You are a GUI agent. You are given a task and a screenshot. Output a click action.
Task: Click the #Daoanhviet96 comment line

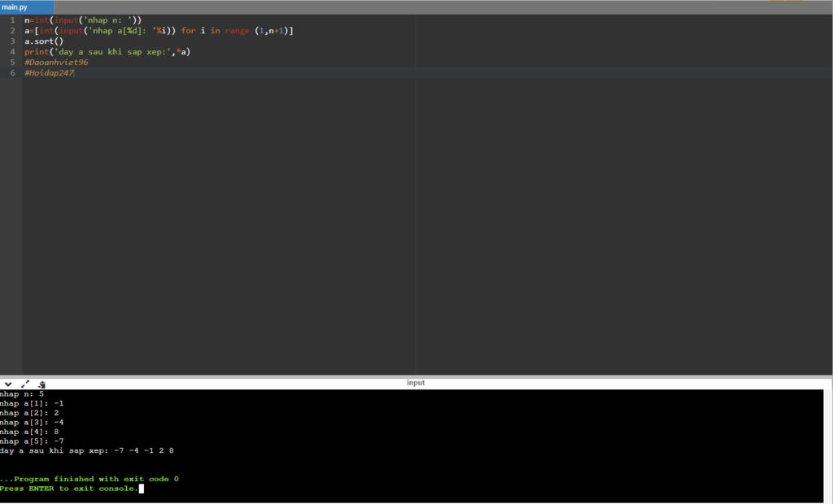[56, 62]
